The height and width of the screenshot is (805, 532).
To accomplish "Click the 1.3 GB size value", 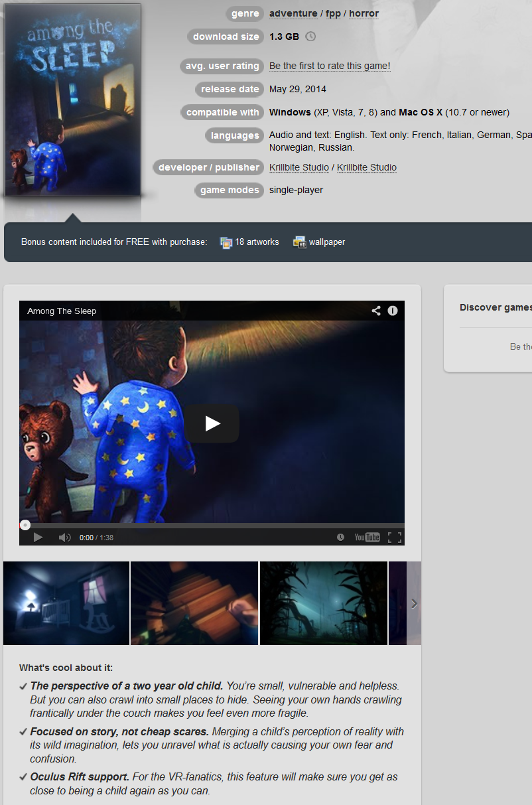I will tap(284, 37).
